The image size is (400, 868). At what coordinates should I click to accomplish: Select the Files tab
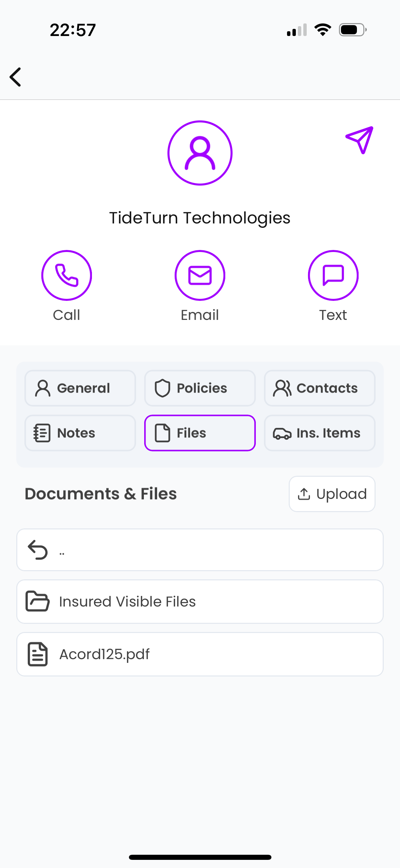(x=200, y=433)
